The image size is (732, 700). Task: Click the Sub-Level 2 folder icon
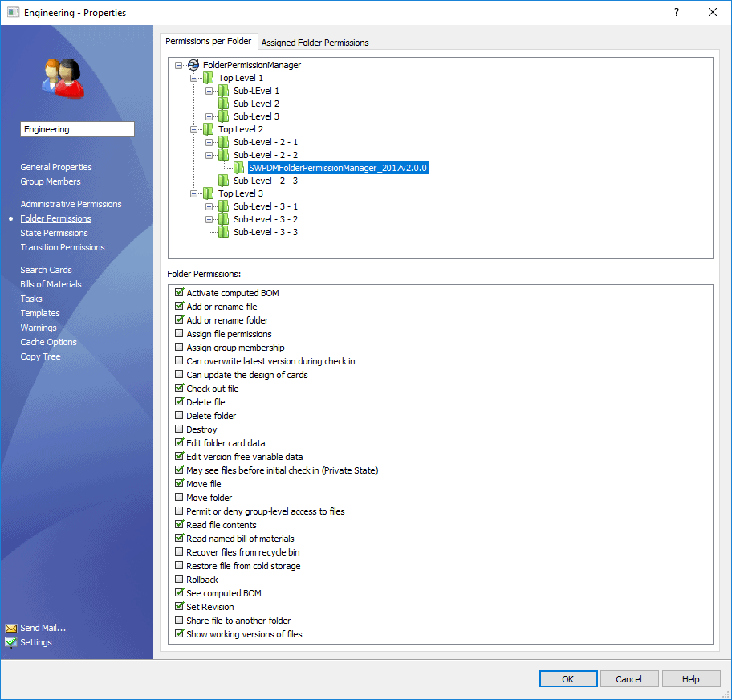(x=224, y=104)
